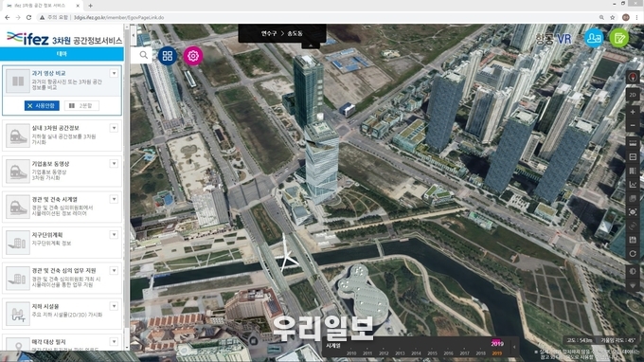Expand the 과거 영상 비교 dropdown arrow
Image resolution: width=644 pixels, height=362 pixels.
114,74
